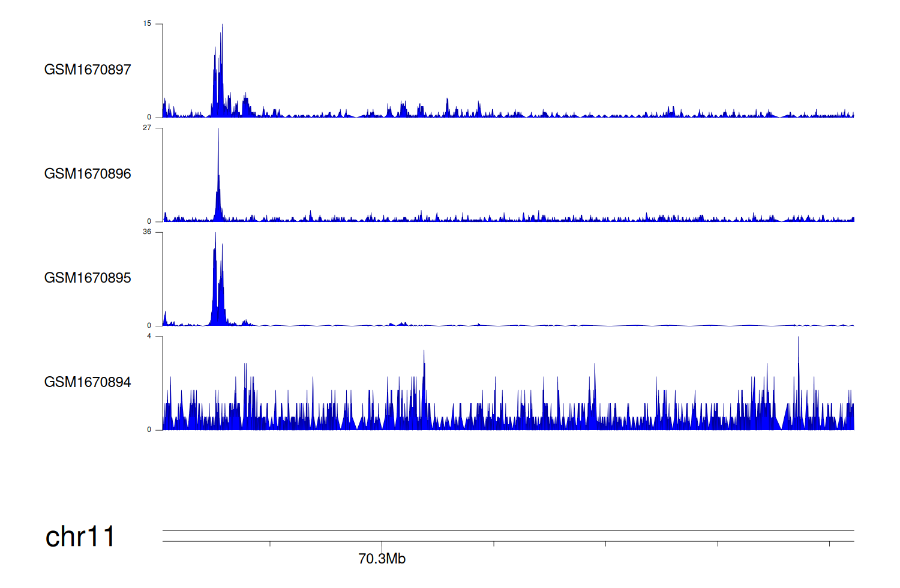This screenshot has width=900, height=588.
Task: Click the 70.3Mb position label
Action: tap(382, 559)
